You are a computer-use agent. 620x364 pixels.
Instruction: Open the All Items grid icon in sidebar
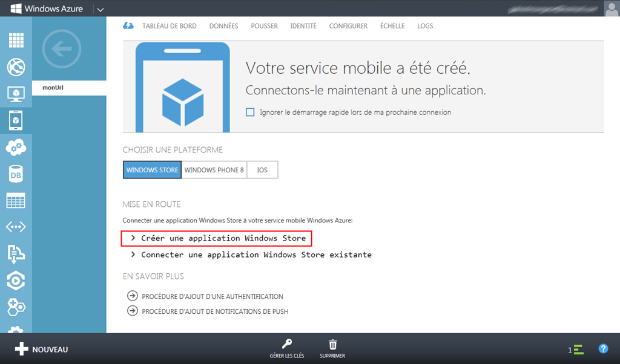click(x=16, y=41)
